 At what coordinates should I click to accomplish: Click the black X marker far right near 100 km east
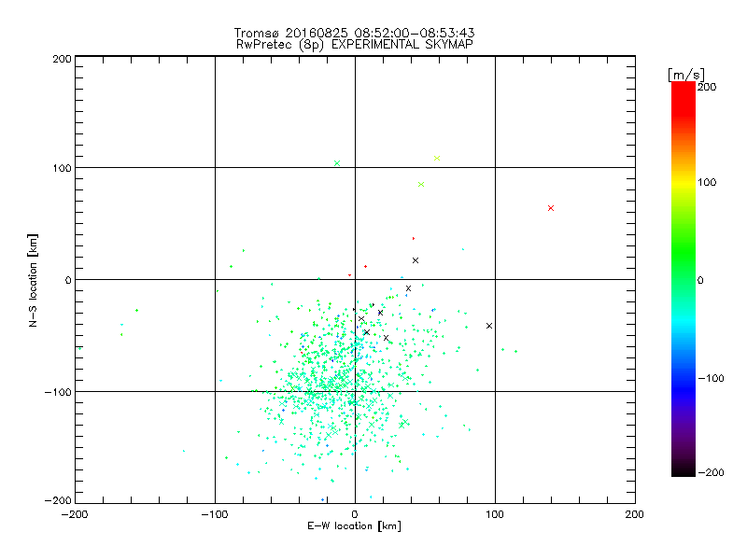[488, 326]
